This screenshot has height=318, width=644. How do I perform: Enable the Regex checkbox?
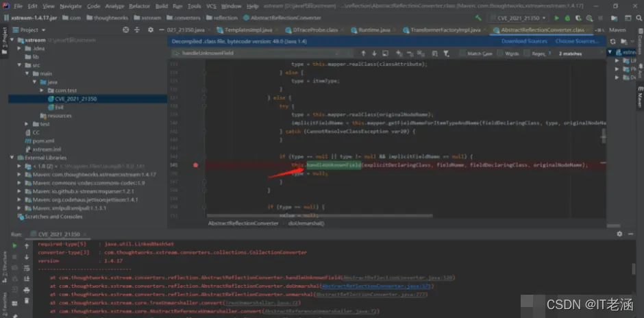pyautogui.click(x=527, y=53)
